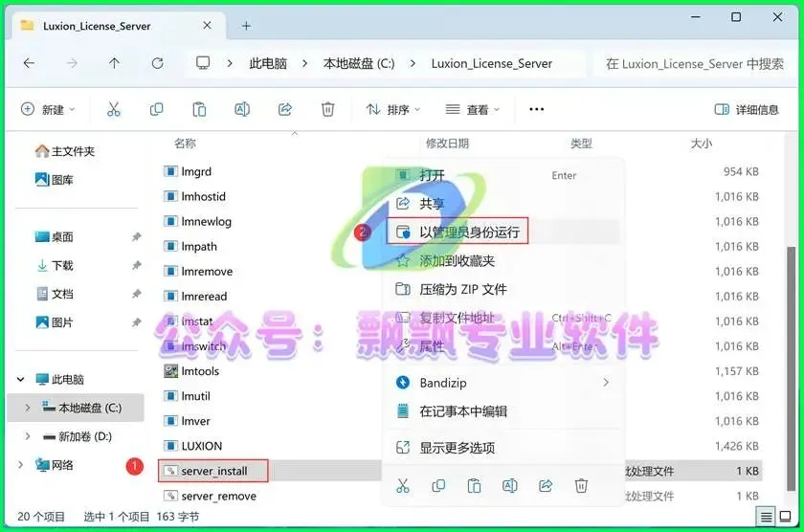Close the Luxion_License_Server tab

tap(207, 25)
